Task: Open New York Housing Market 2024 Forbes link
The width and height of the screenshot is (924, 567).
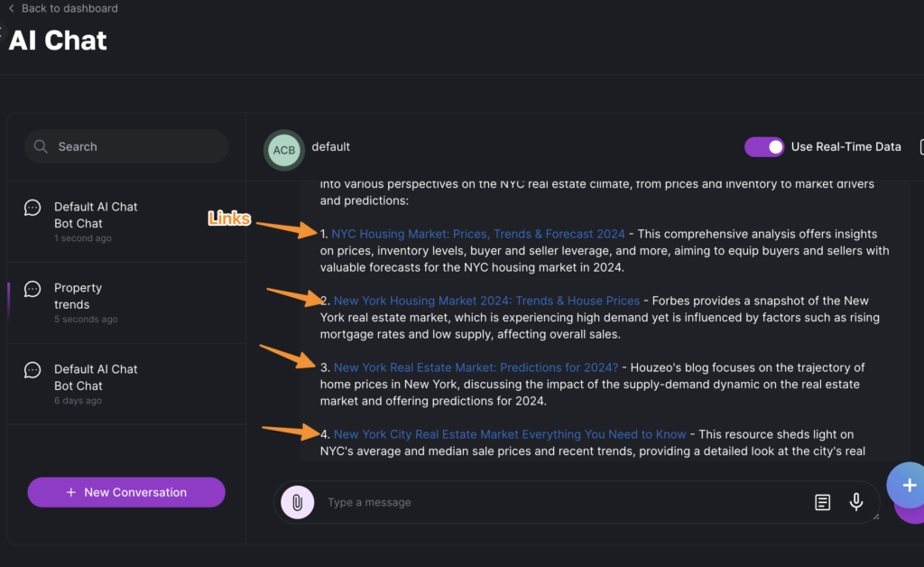Action: pyautogui.click(x=486, y=301)
